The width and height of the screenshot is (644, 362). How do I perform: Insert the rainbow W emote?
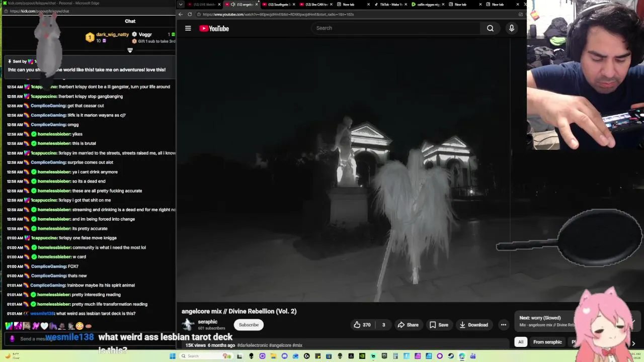click(9, 326)
